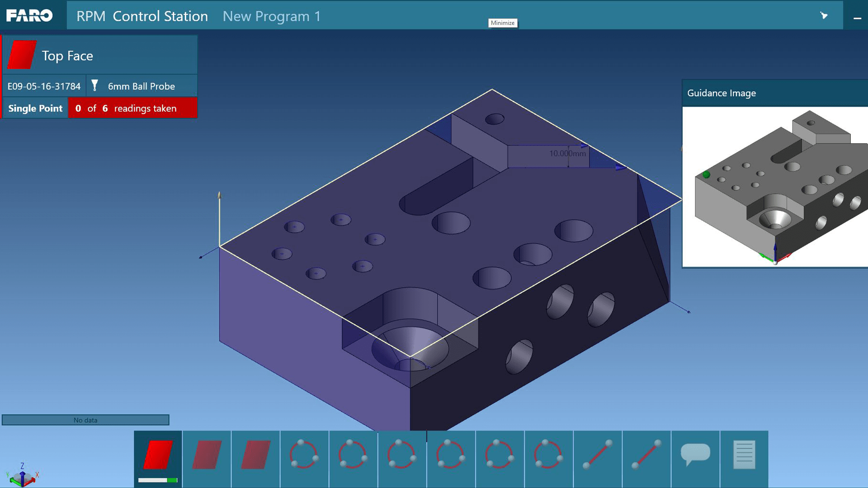Select the second line measurement step
The width and height of the screenshot is (868, 488).
pos(646,455)
